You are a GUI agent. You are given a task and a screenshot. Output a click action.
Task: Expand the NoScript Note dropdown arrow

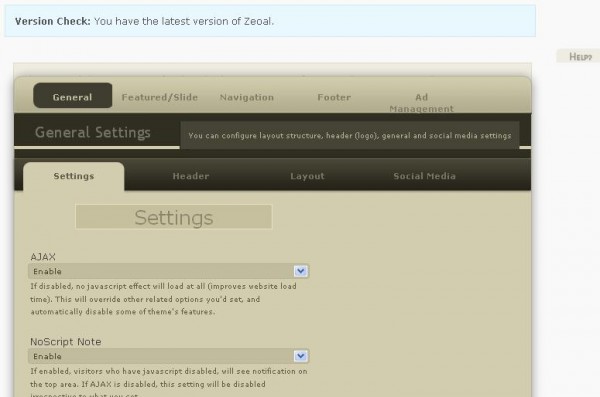click(301, 356)
